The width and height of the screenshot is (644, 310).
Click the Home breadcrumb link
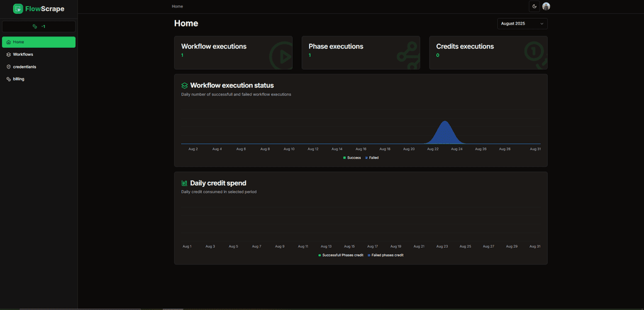177,6
